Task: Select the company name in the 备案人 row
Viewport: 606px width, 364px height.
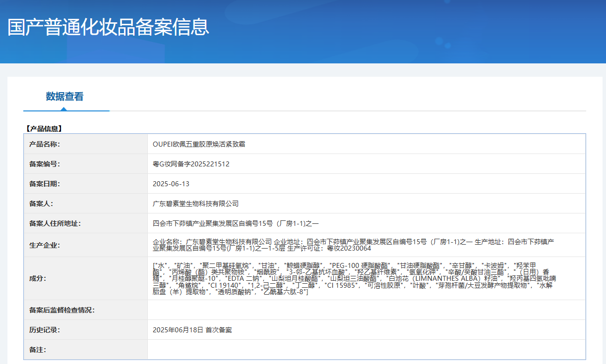Action: [196, 204]
